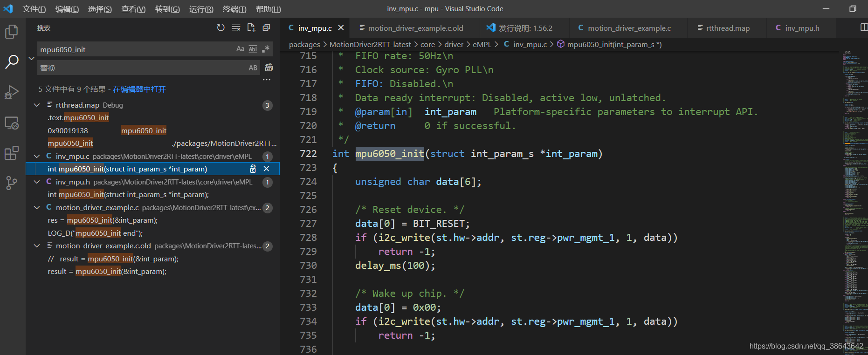Open Run menu (运行)
The width and height of the screenshot is (868, 355).
(x=201, y=9)
